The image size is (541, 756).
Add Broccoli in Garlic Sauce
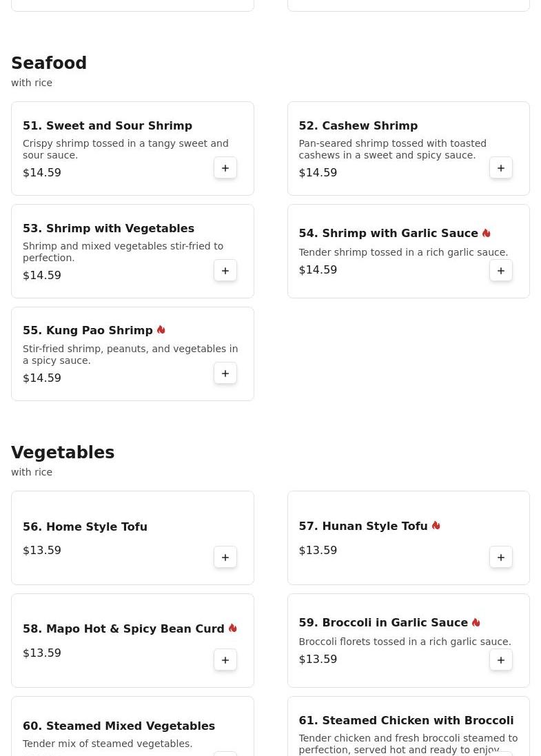[x=501, y=660]
